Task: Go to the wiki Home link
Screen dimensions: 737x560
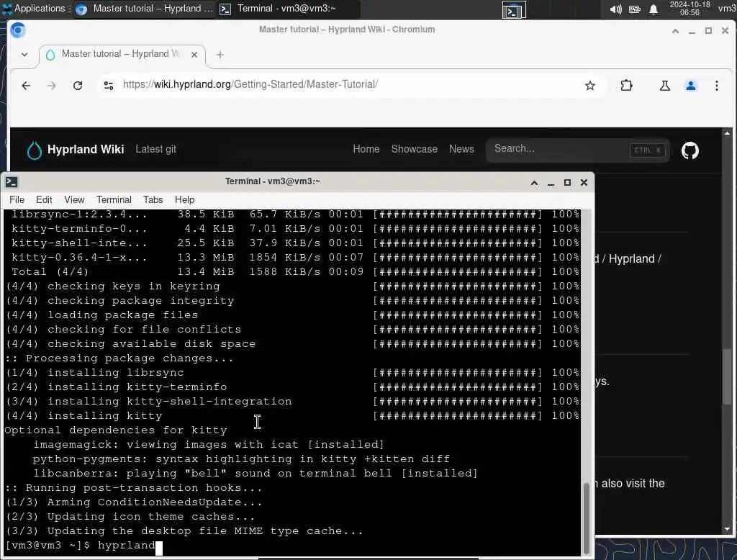Action: point(366,149)
